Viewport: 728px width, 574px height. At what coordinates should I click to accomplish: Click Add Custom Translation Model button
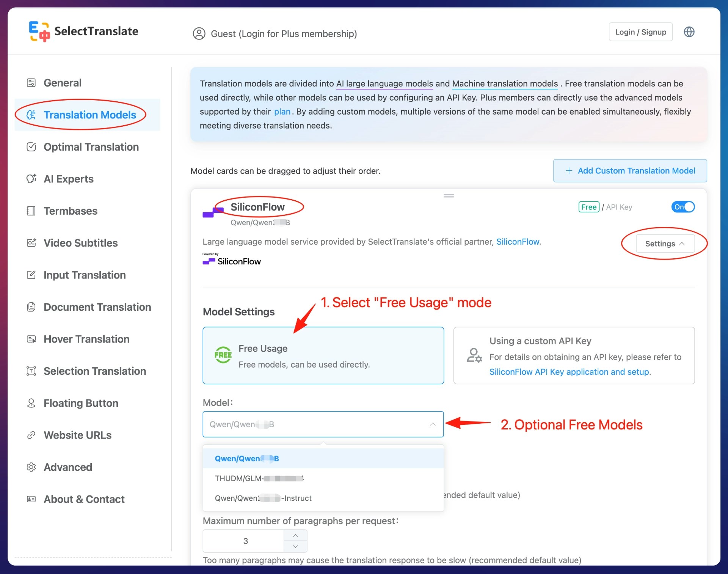click(x=630, y=171)
